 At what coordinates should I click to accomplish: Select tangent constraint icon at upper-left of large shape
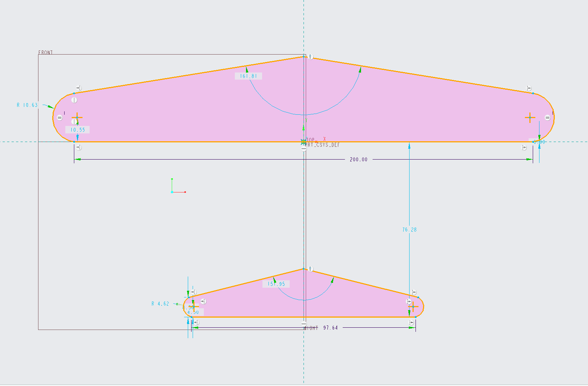coord(78,89)
